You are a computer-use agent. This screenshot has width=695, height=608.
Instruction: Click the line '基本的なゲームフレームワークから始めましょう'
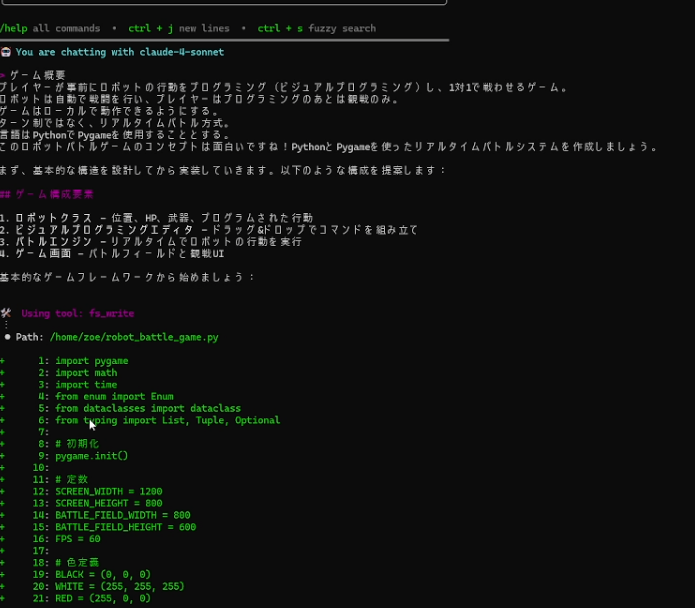pyautogui.click(x=127, y=277)
